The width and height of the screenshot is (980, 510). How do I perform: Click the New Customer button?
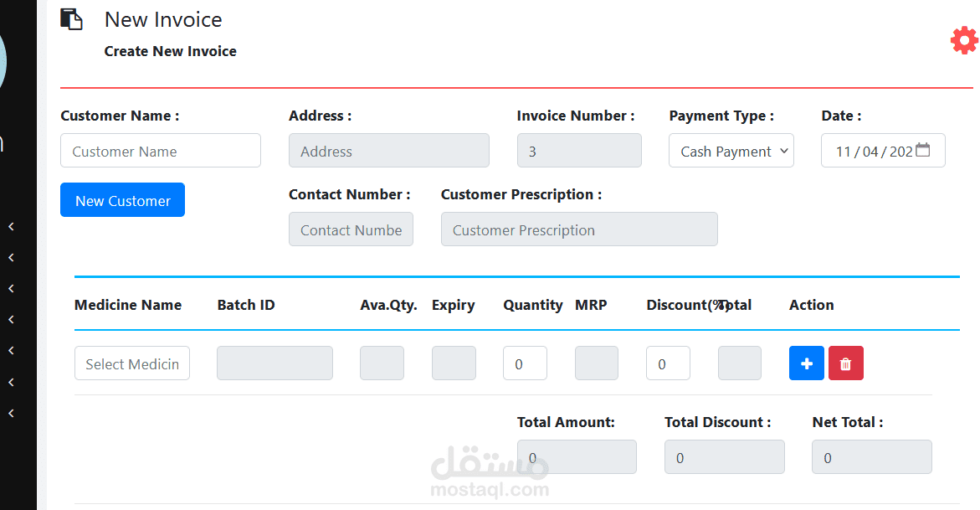point(122,199)
